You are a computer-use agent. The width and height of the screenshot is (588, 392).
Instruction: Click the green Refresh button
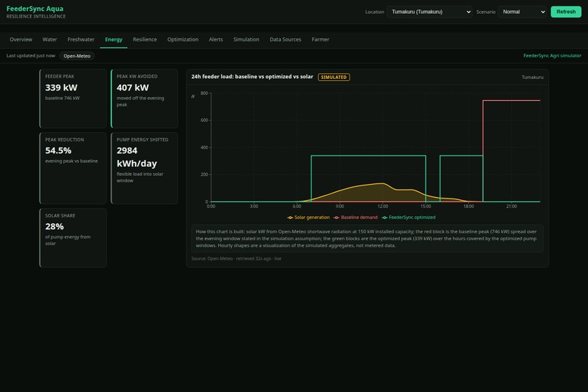pyautogui.click(x=566, y=12)
